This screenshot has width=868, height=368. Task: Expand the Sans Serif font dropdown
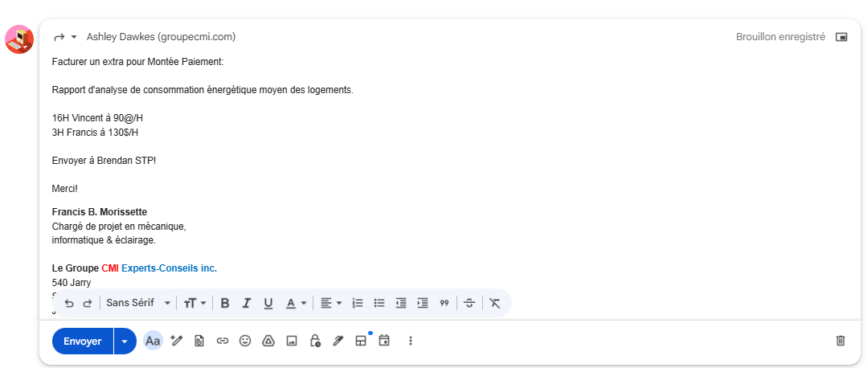[x=139, y=303]
